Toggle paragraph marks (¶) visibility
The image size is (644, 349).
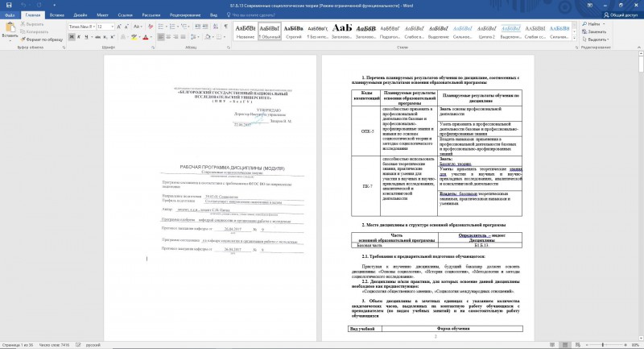(225, 27)
